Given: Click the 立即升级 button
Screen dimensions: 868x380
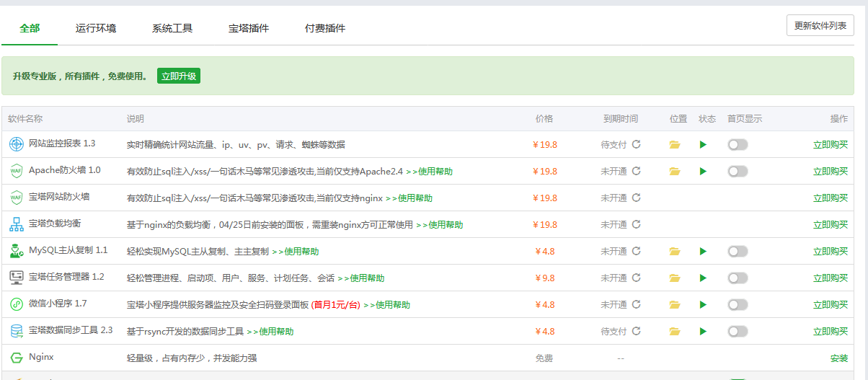Looking at the screenshot, I should 179,76.
